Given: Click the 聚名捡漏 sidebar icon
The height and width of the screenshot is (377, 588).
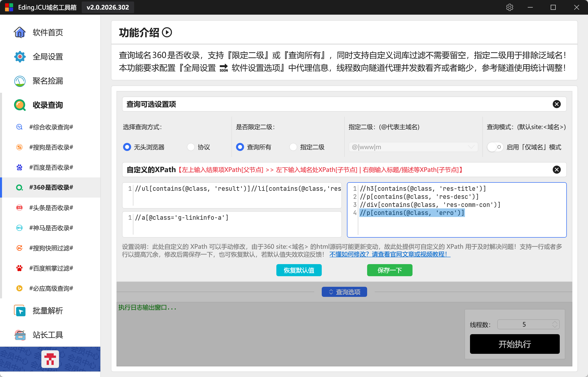Looking at the screenshot, I should point(20,81).
